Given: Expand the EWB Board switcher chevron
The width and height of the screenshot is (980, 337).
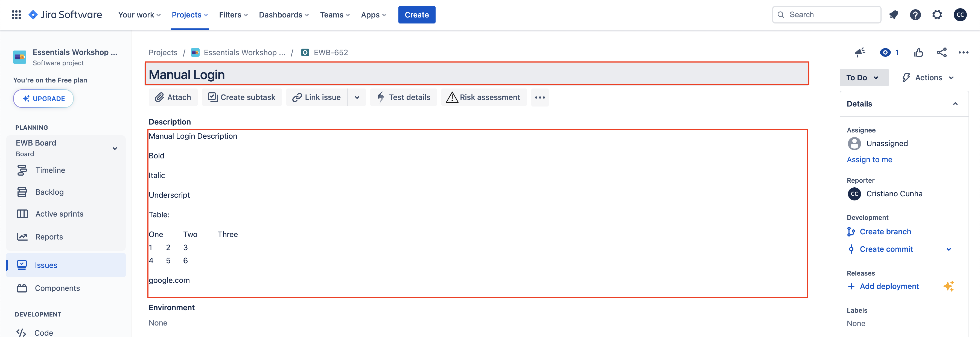Looking at the screenshot, I should [115, 148].
